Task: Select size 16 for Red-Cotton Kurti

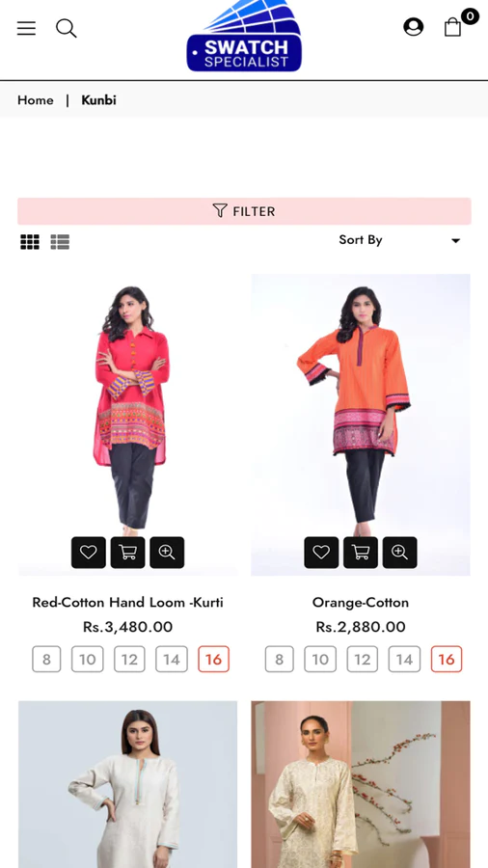Action: point(213,660)
